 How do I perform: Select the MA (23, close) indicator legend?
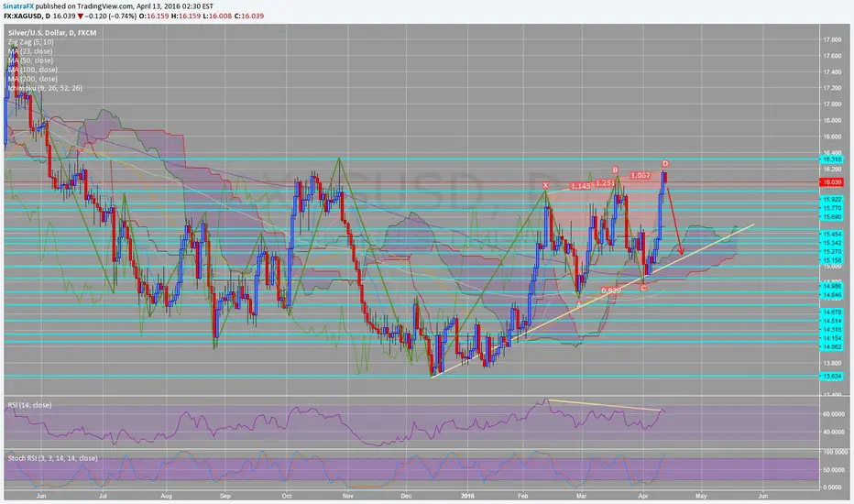tap(30, 51)
